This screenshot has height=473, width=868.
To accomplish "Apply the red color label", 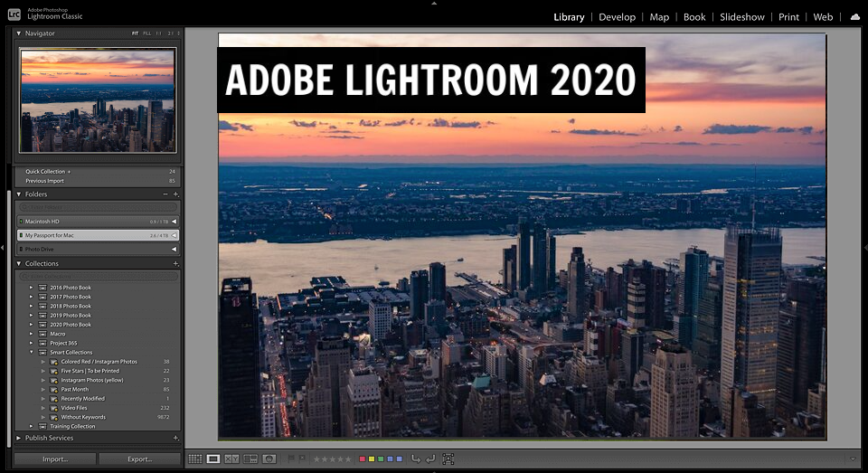I will [x=363, y=459].
